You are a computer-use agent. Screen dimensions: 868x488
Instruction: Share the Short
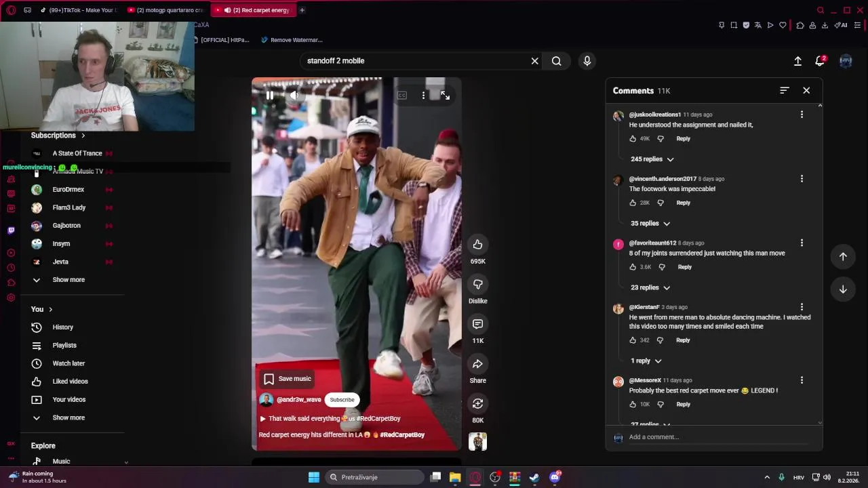pyautogui.click(x=477, y=364)
